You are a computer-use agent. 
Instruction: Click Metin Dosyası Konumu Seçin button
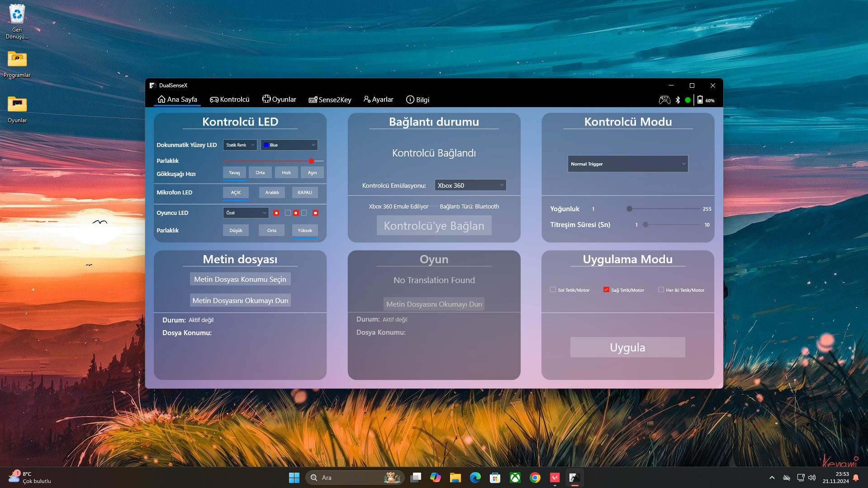[240, 279]
